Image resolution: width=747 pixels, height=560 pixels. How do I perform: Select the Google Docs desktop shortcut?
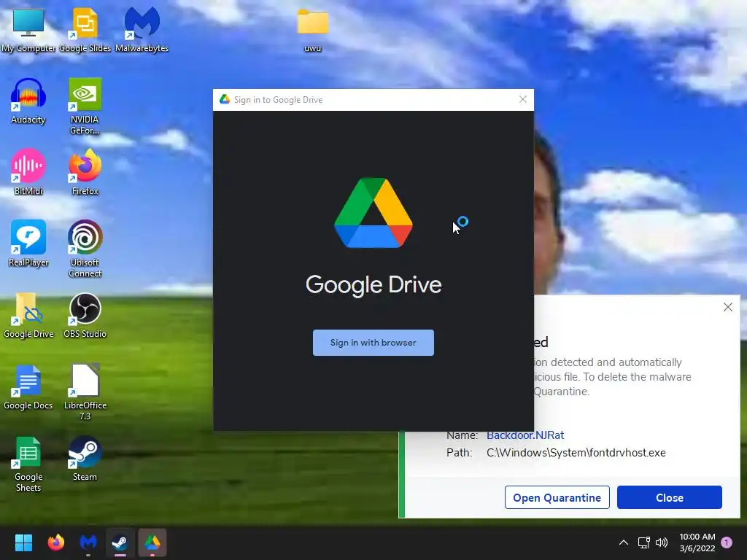pyautogui.click(x=28, y=386)
